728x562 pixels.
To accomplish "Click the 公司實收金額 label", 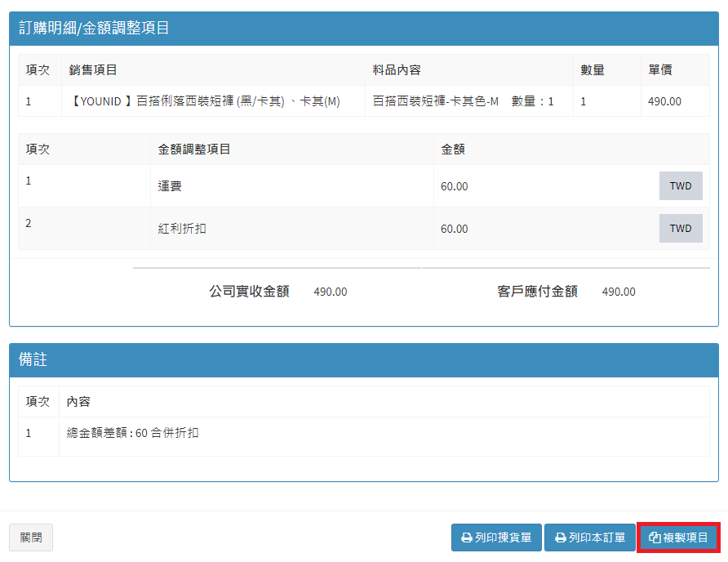I will tap(249, 292).
